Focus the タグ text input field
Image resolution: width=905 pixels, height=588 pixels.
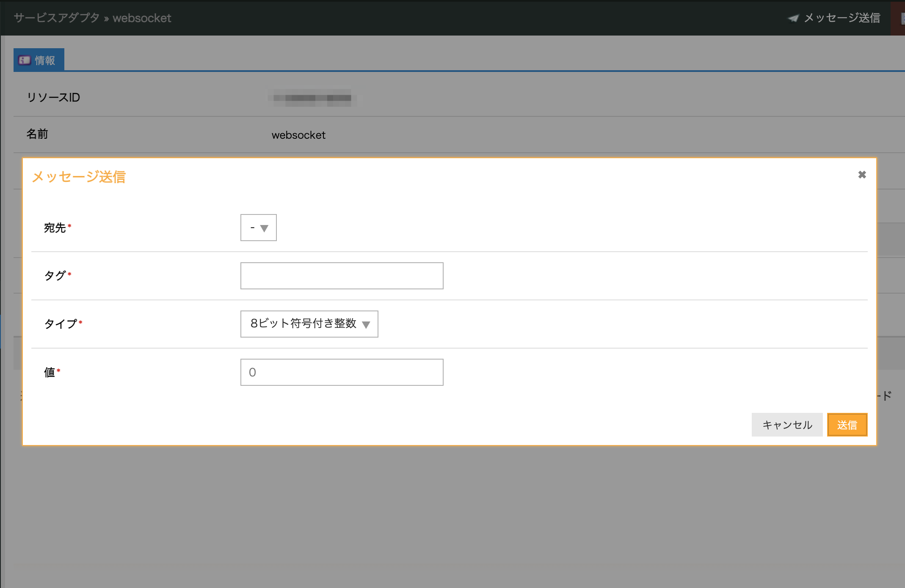tap(342, 276)
